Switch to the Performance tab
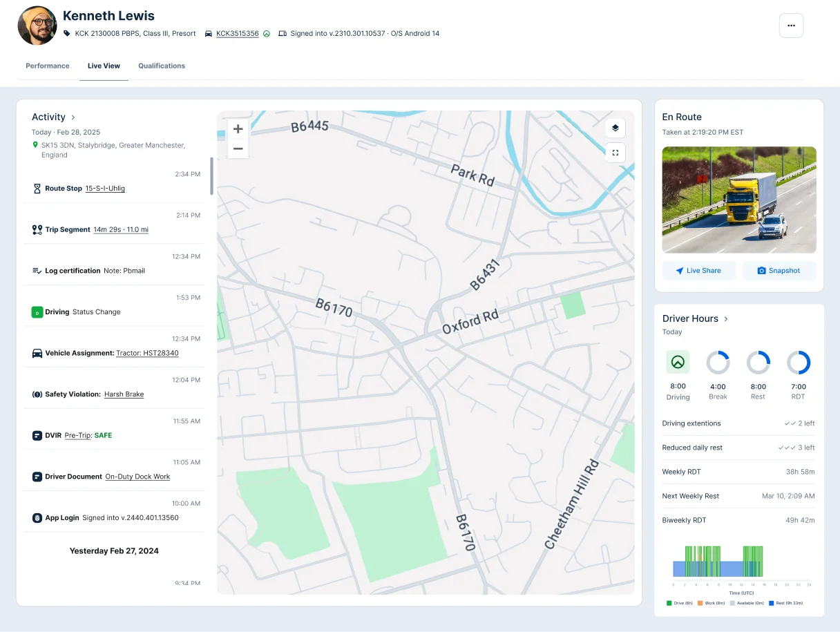 click(47, 66)
